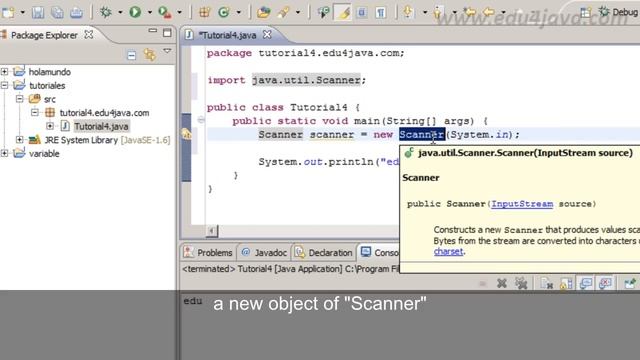Click the Run External Tools icon
This screenshot has width=640, height=360.
pos(164,12)
